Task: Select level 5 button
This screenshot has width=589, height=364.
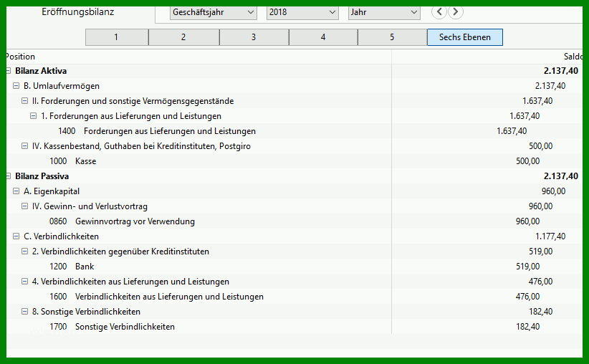Action: click(392, 37)
